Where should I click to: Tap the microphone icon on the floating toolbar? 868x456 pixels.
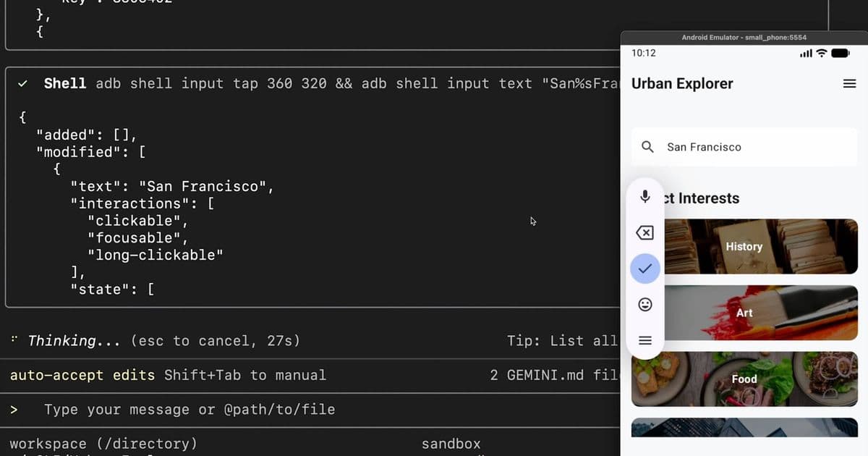point(644,196)
